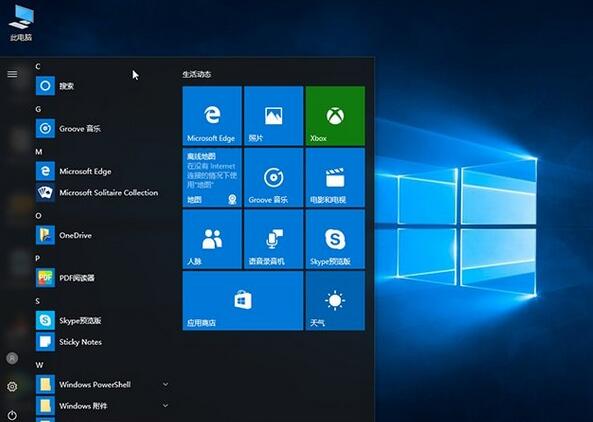Expand Windows 附件 chevron
The image size is (593, 422).
[165, 406]
